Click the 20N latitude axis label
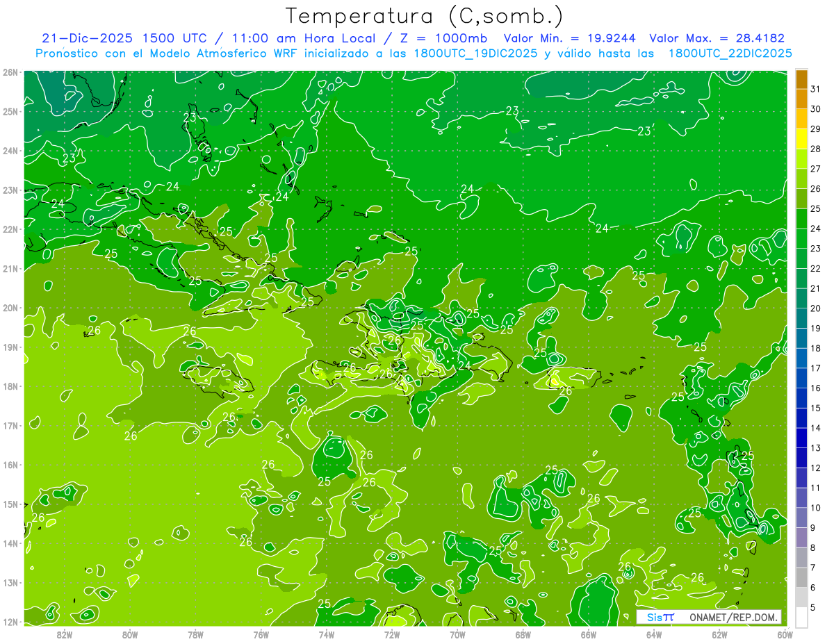This screenshot has width=834, height=644. (10, 308)
